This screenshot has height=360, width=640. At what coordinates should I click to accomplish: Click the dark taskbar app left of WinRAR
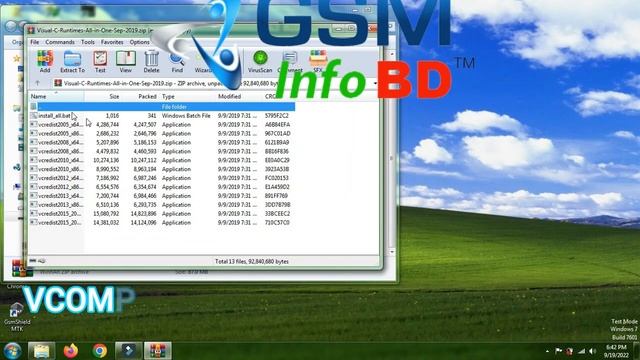[x=129, y=351]
